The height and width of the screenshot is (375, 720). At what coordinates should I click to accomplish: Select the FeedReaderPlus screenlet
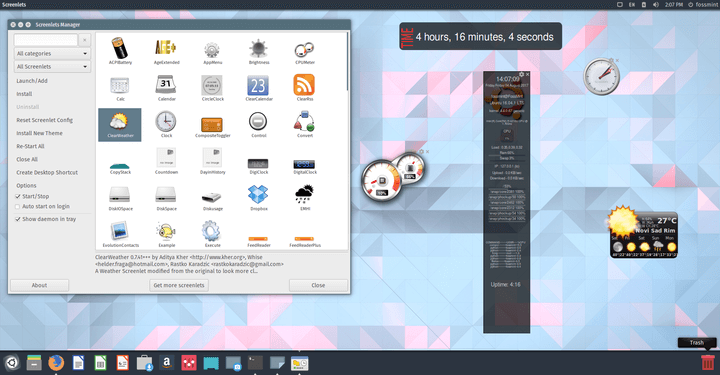pyautogui.click(x=304, y=242)
